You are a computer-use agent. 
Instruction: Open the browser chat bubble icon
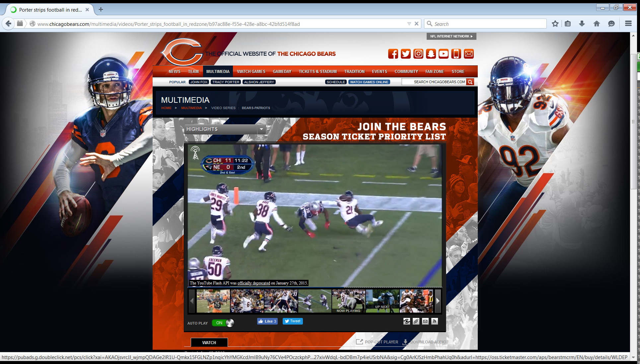(611, 24)
